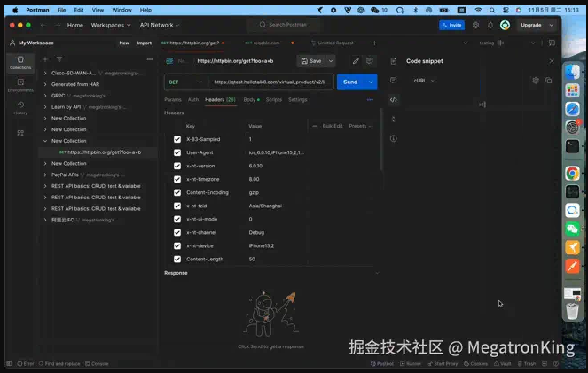Uncheck the x-ht-tzid header
This screenshot has width=588, height=373.
coord(177,206)
